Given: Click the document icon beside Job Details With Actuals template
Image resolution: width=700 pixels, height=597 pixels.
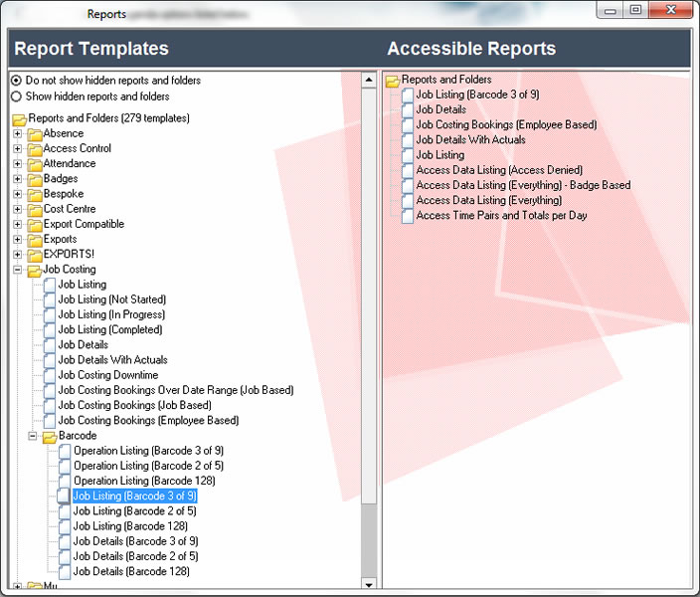Looking at the screenshot, I should tap(50, 360).
